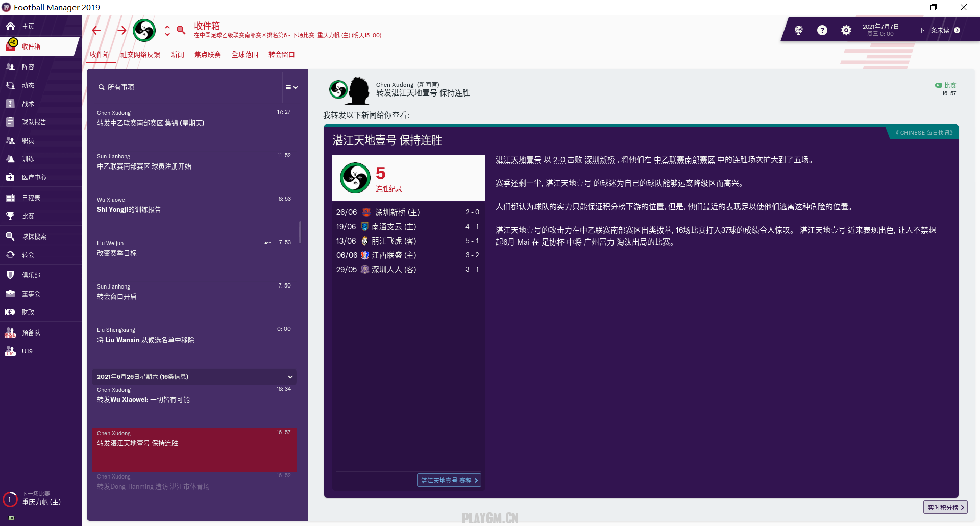Click the 深圳新桥 link in the article
This screenshot has height=526, width=980.
pos(600,160)
